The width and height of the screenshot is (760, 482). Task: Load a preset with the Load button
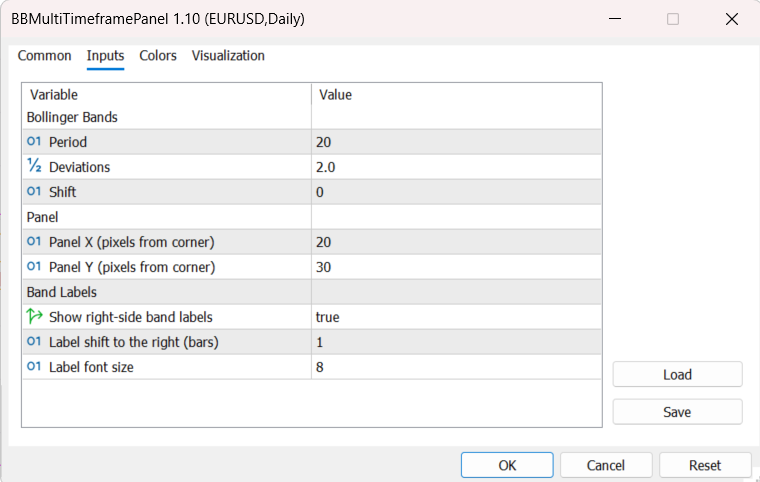(677, 374)
